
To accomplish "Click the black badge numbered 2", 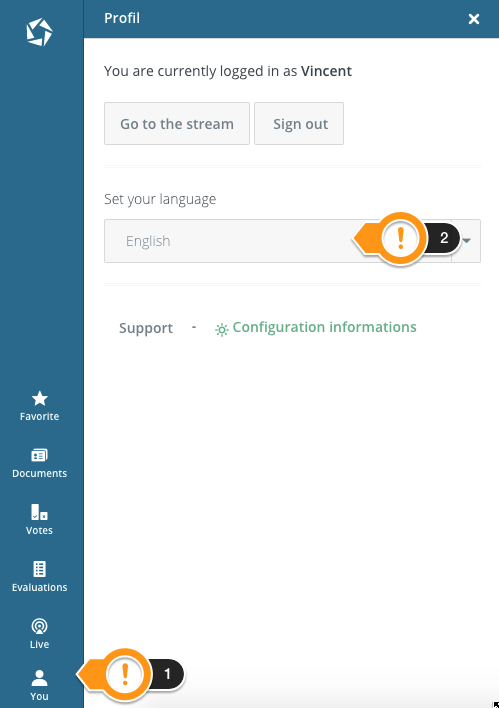I will pos(443,238).
